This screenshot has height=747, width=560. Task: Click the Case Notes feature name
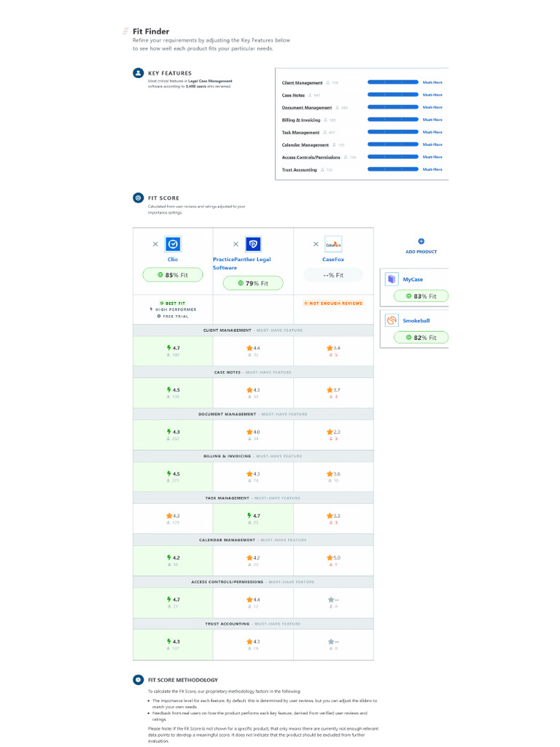coord(293,96)
